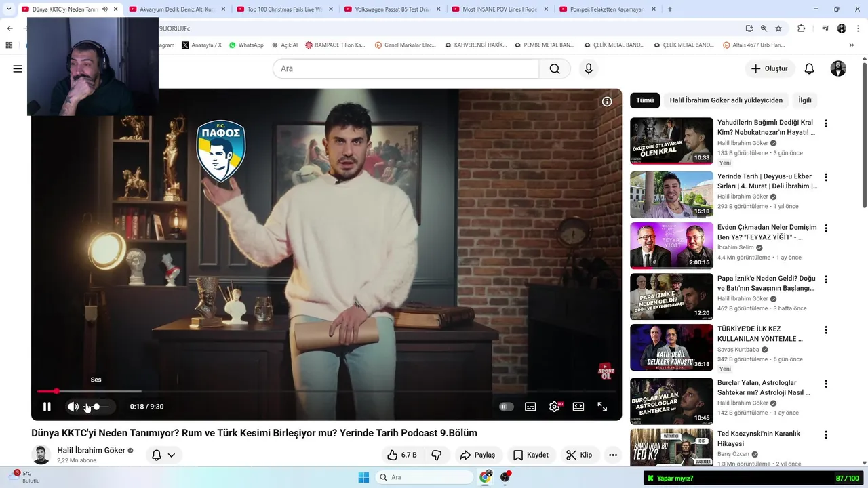Viewport: 868px width, 488px height.
Task: Open Açık AI bookmark
Action: click(x=284, y=45)
